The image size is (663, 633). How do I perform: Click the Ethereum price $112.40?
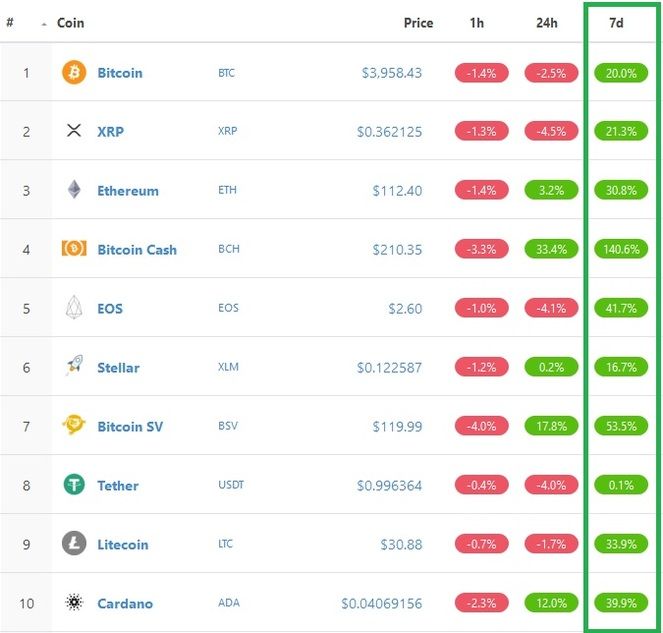tap(397, 191)
